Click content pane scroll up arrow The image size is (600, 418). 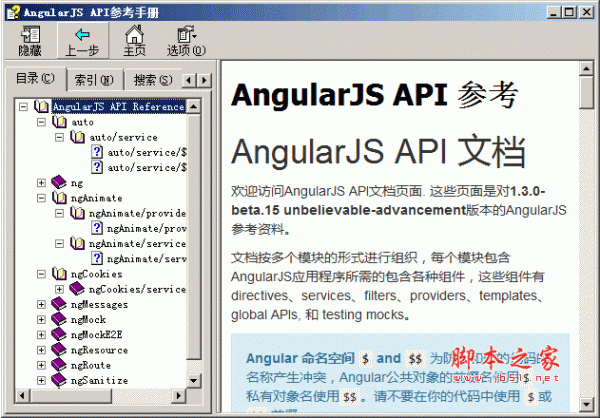coord(586,69)
